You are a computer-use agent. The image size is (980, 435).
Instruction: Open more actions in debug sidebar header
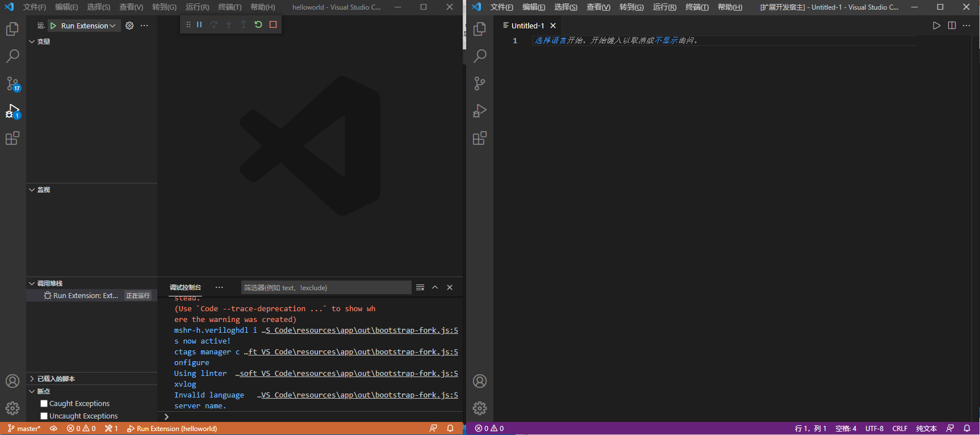tap(144, 26)
